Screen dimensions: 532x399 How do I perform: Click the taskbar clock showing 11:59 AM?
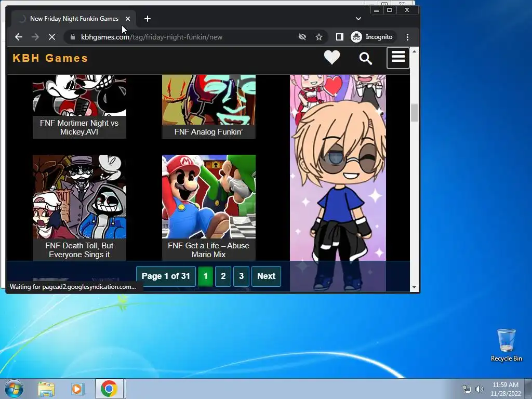[505, 389]
